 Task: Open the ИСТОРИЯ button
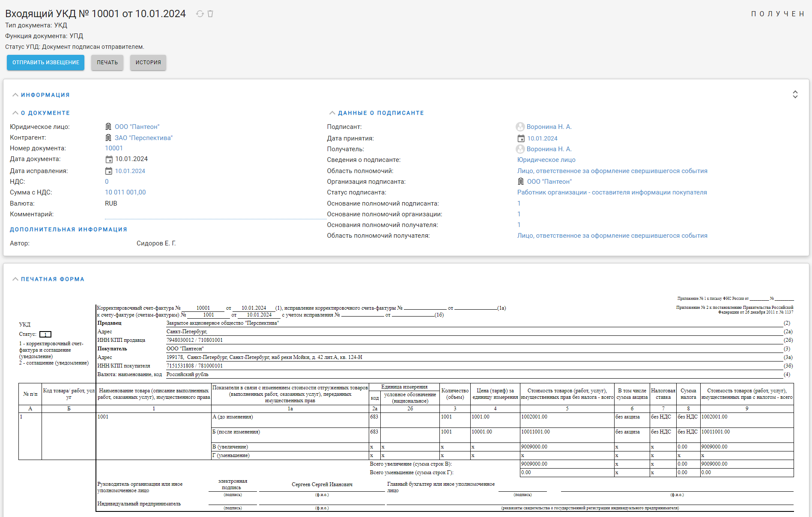pyautogui.click(x=148, y=63)
